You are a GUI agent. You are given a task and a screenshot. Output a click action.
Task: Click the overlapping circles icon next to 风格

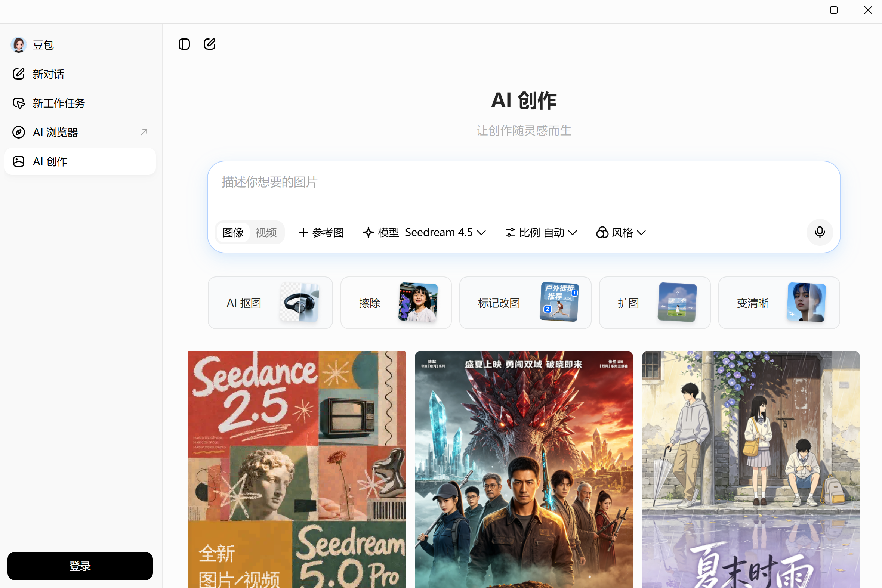point(602,232)
